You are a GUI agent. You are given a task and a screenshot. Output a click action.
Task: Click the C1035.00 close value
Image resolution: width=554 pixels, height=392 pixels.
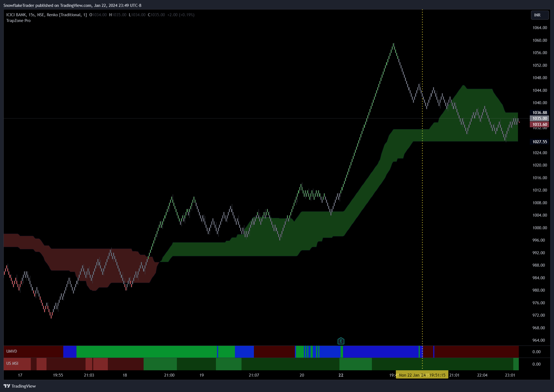156,15
